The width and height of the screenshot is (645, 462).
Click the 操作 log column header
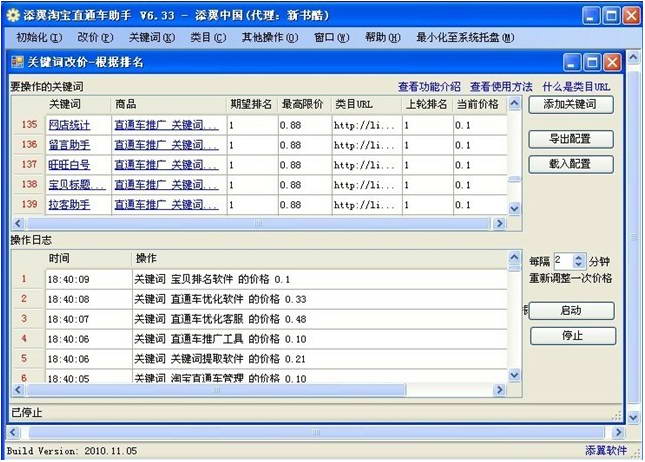point(320,258)
